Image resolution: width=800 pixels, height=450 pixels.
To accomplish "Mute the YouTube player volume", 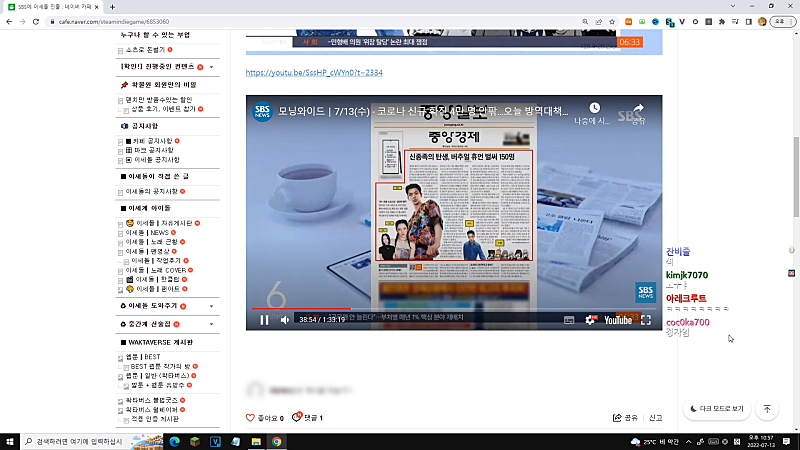I will pyautogui.click(x=285, y=320).
